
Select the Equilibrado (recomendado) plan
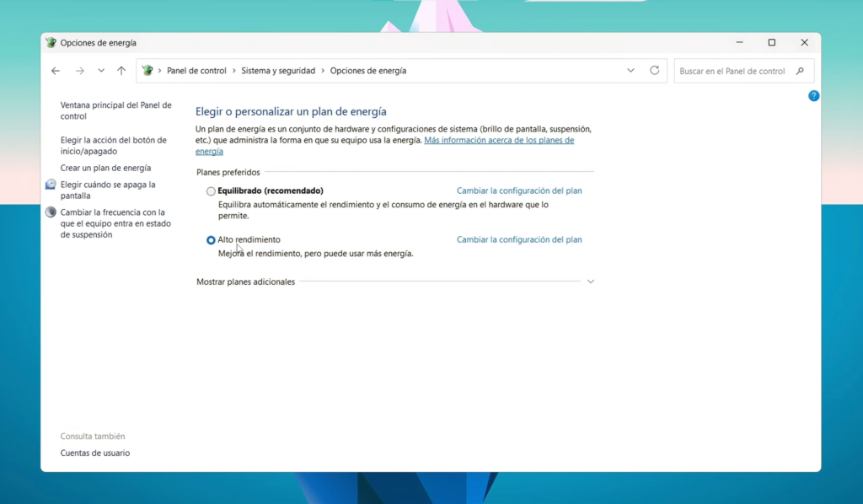click(211, 191)
